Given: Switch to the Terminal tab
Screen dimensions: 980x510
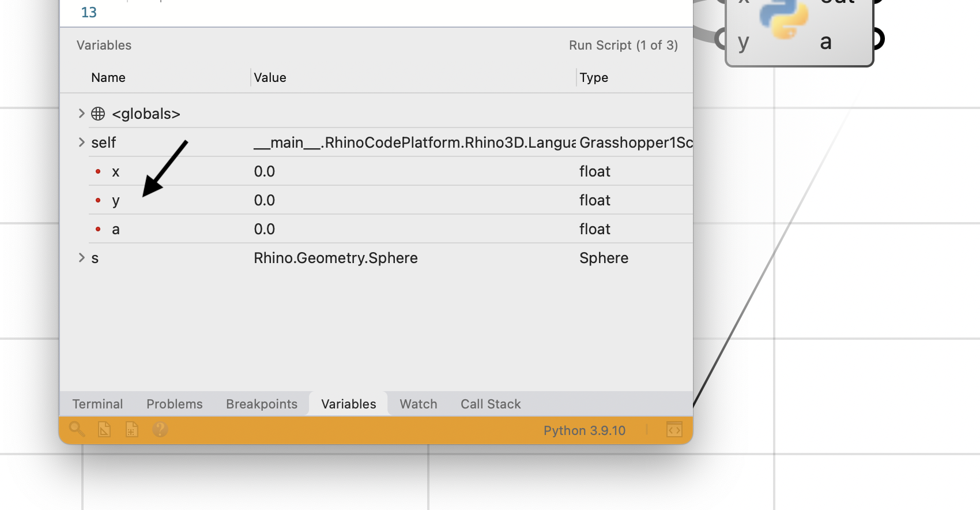Looking at the screenshot, I should 97,404.
